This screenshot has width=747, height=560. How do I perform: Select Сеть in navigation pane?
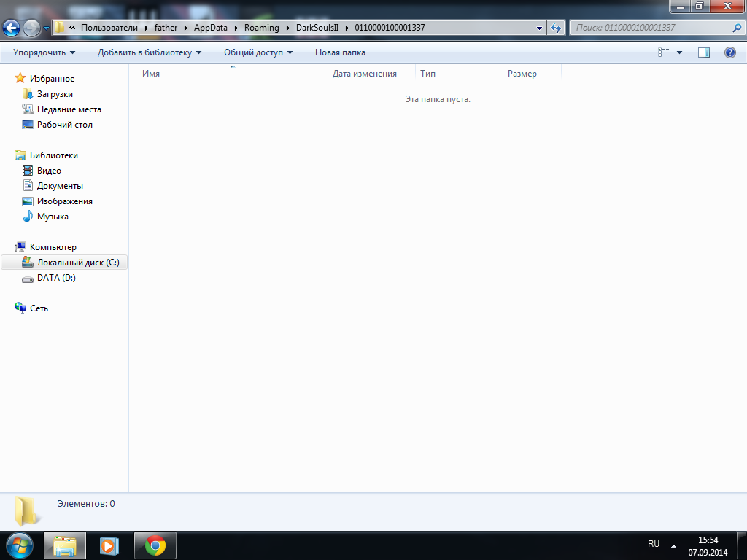[x=39, y=308]
